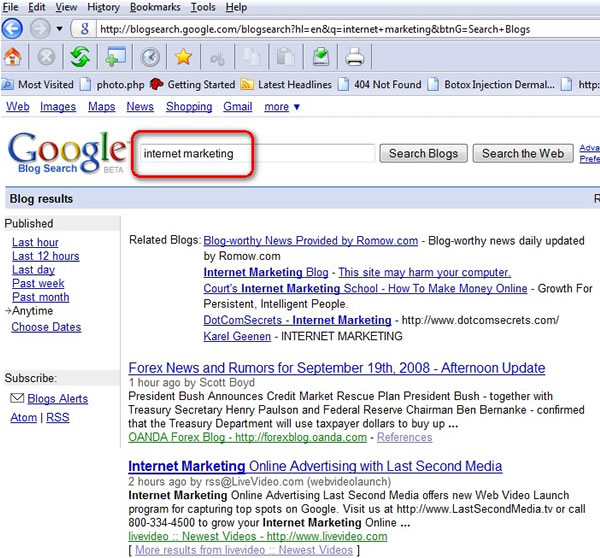Open the Choose Dates link

coord(46,327)
